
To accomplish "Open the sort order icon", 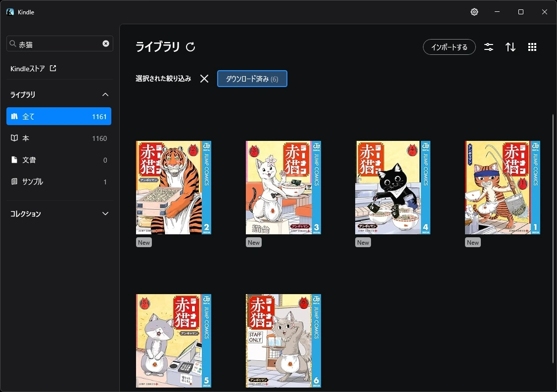I will pyautogui.click(x=511, y=47).
